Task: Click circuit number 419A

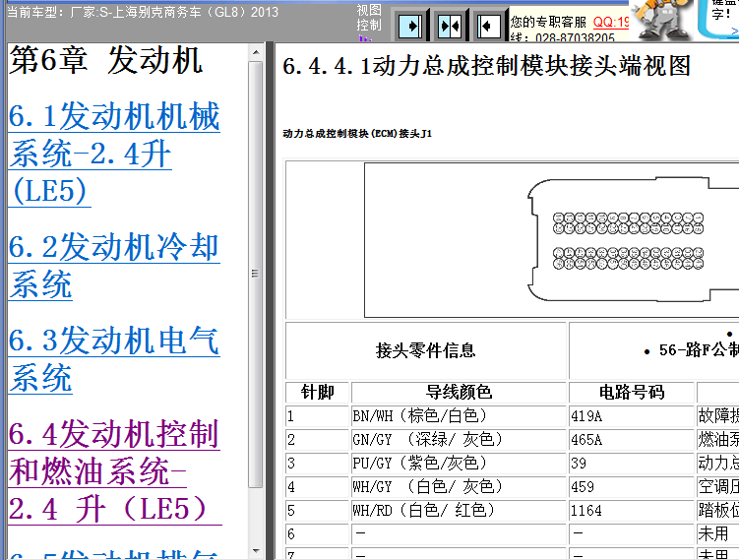Action: click(632, 415)
